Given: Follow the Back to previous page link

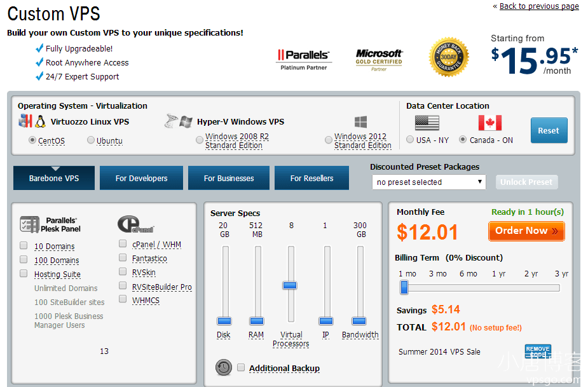Looking at the screenshot, I should [x=539, y=6].
